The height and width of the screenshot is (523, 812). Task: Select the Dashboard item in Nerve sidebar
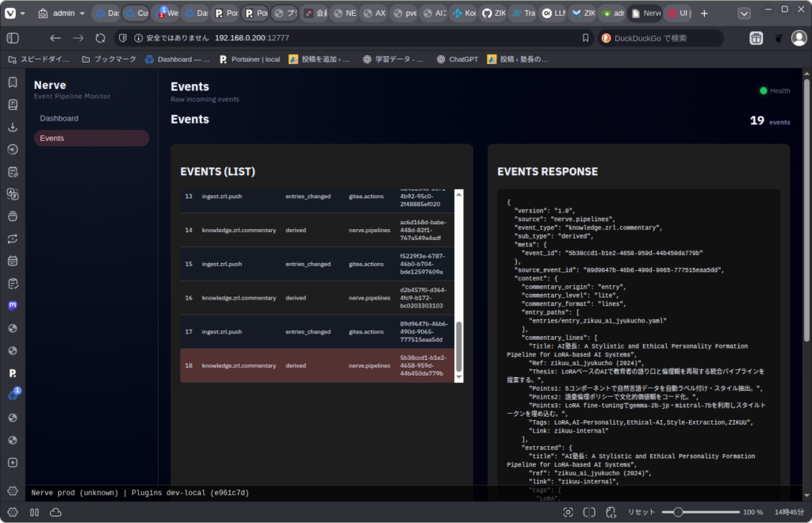(59, 118)
